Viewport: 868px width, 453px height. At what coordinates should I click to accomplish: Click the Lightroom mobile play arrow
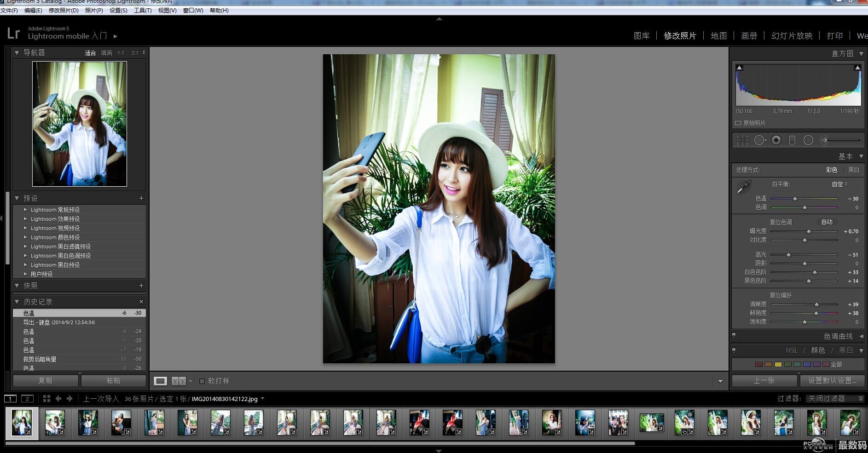click(115, 36)
